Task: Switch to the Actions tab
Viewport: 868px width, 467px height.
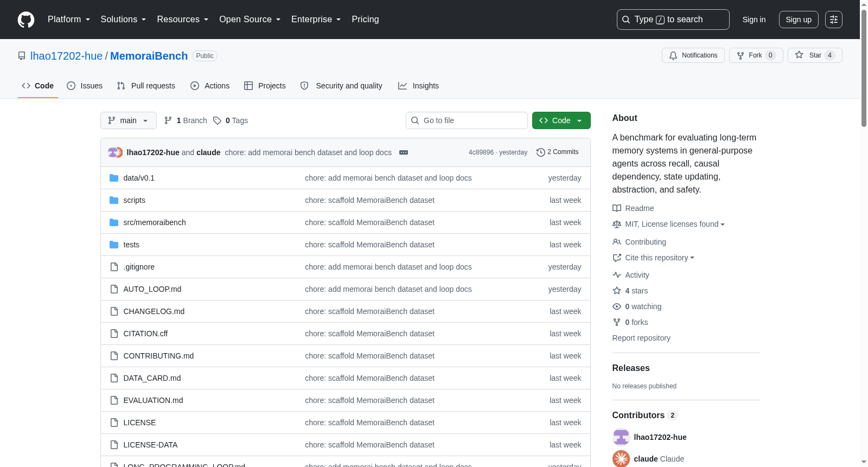Action: click(x=210, y=86)
